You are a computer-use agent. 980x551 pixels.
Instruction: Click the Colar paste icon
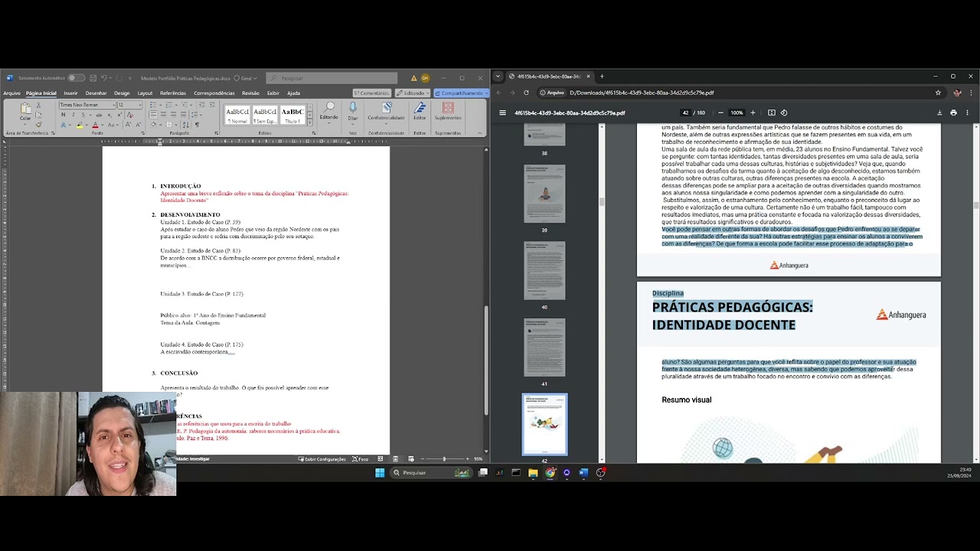25,109
